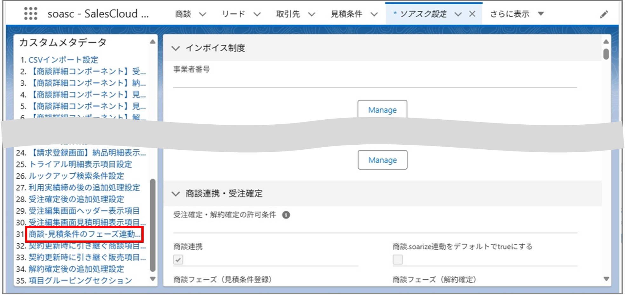This screenshot has height=296, width=644.
Task: Click the down arrow on the sidebar scrollbar
Action: tap(153, 280)
